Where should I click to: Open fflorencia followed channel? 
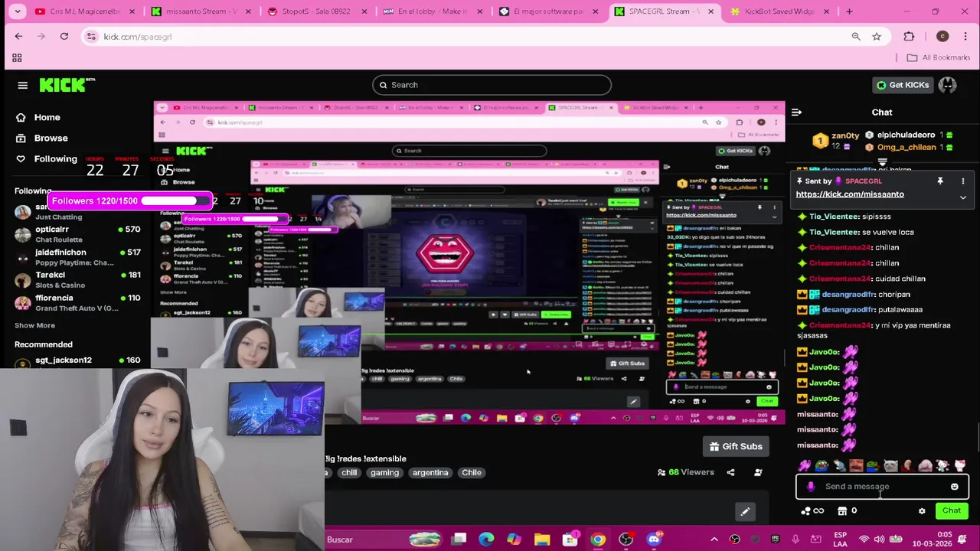77,303
